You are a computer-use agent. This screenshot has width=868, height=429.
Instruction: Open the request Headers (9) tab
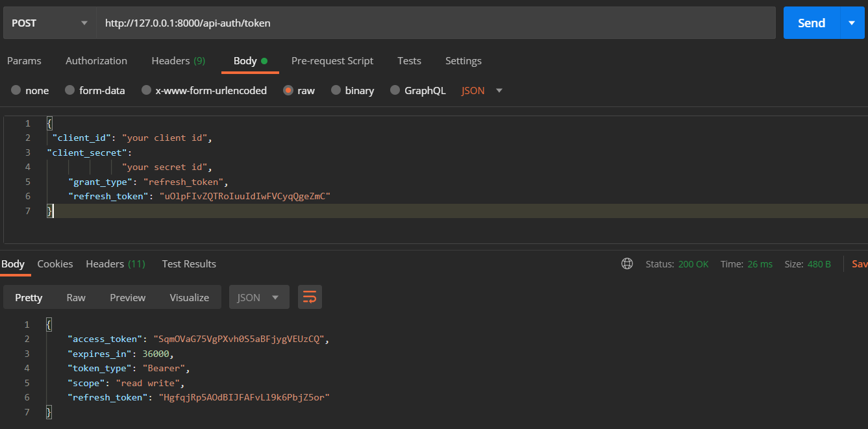coord(178,61)
